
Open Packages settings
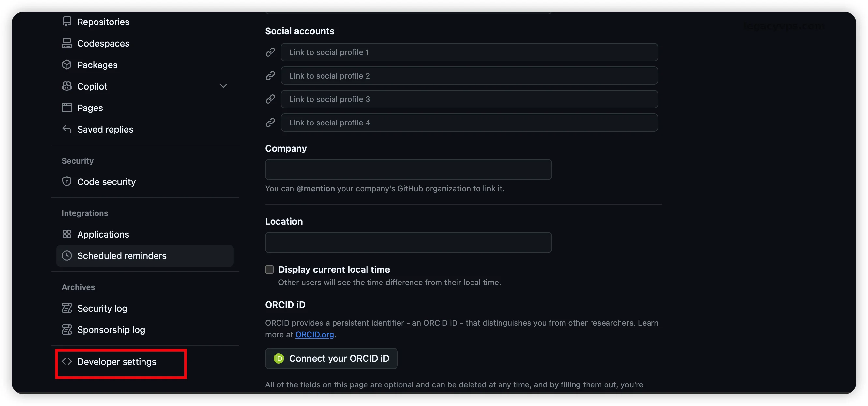pyautogui.click(x=145, y=65)
